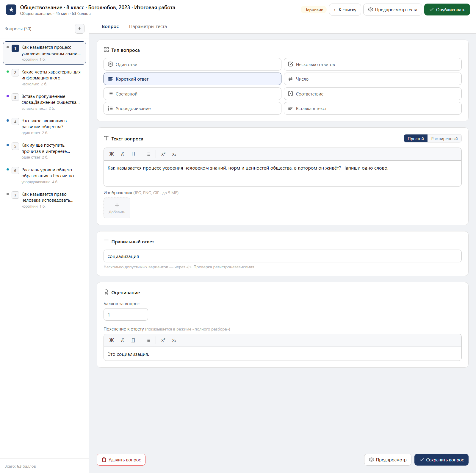The height and width of the screenshot is (473, 476).
Task: Apply superscript in question text toolbar
Action: (x=163, y=154)
